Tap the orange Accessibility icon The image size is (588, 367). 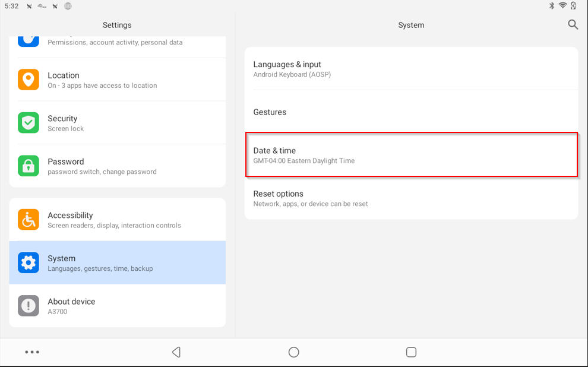tap(29, 220)
